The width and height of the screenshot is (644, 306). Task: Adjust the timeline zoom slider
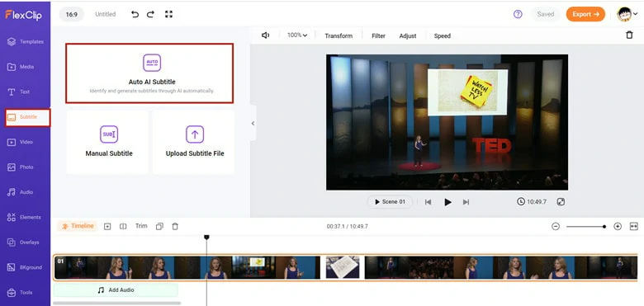[585, 227]
